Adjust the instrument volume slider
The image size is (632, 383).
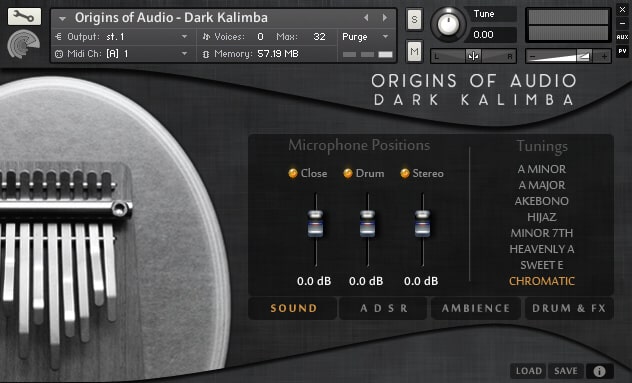[568, 56]
